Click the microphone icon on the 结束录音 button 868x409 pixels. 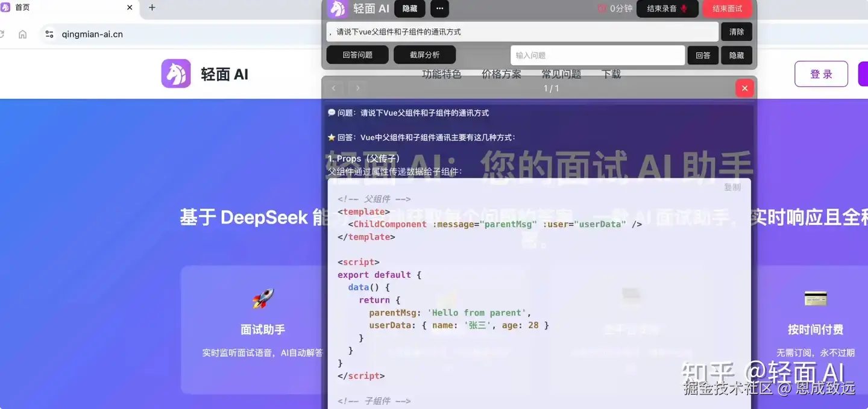684,8
